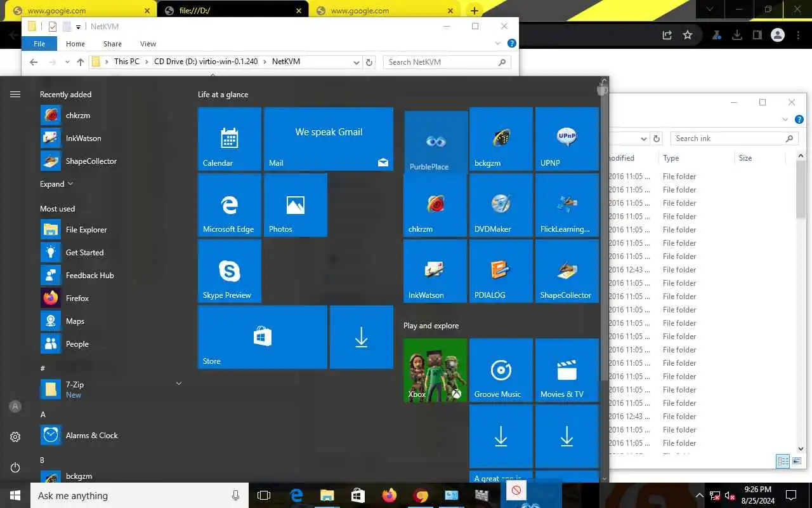Image resolution: width=812 pixels, height=508 pixels.
Task: Open the UPNP tile
Action: tap(567, 139)
